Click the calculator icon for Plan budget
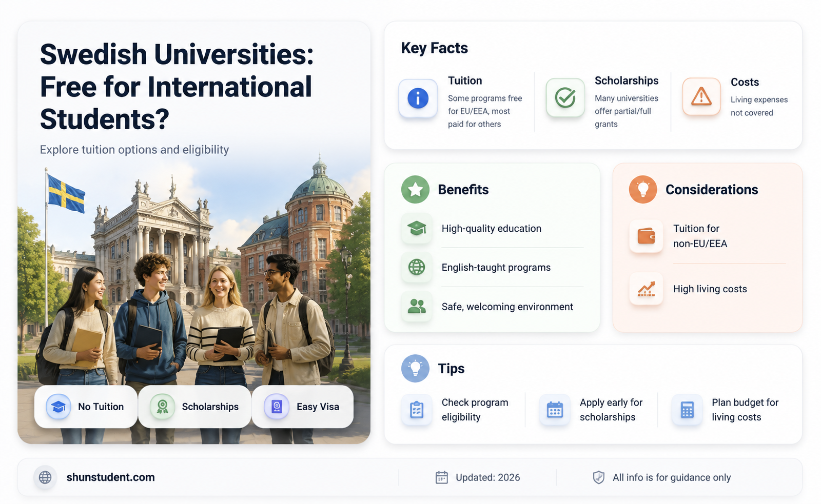The height and width of the screenshot is (504, 821). pos(687,410)
